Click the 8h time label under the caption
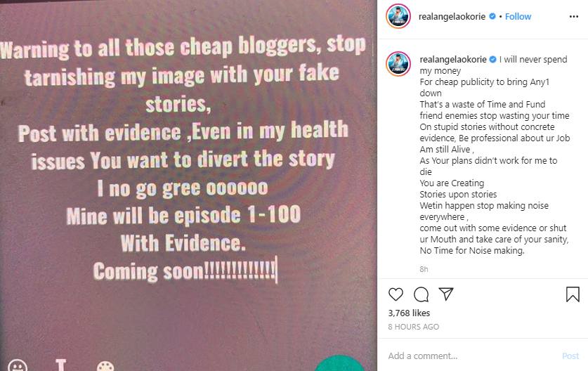The height and width of the screenshot is (371, 588). [424, 269]
